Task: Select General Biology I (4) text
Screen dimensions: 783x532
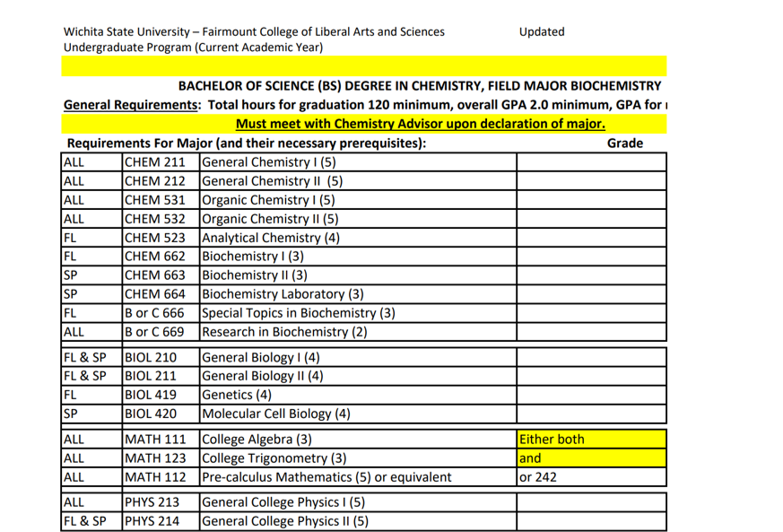Action: [x=261, y=358]
